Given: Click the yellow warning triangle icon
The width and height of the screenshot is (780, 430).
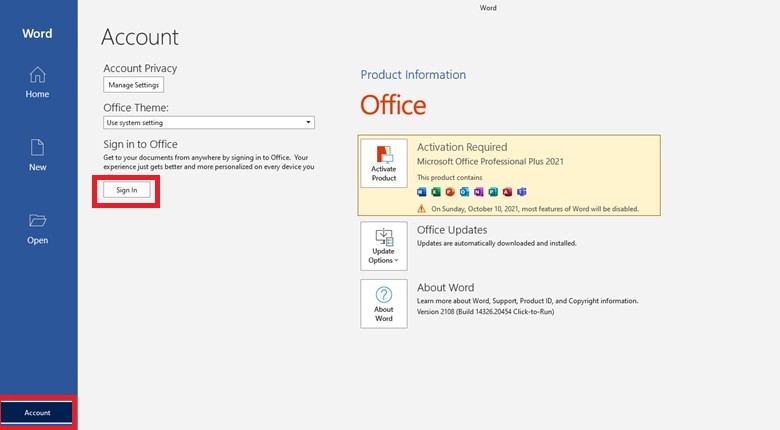Looking at the screenshot, I should pos(421,209).
